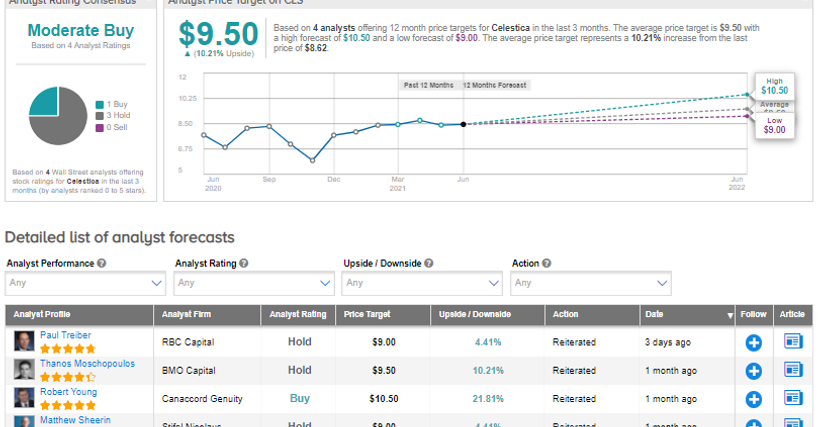
Task: Click BMO Capital firm cell
Action: pos(188,371)
